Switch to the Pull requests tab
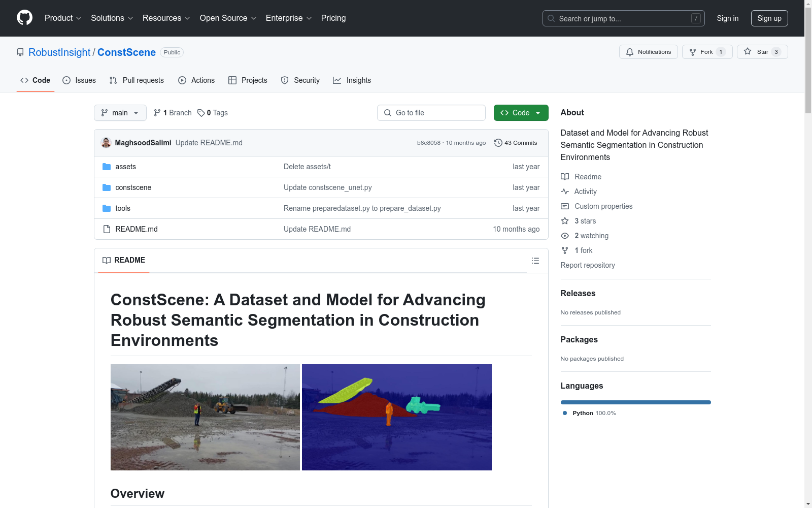This screenshot has width=812, height=508. (137, 80)
